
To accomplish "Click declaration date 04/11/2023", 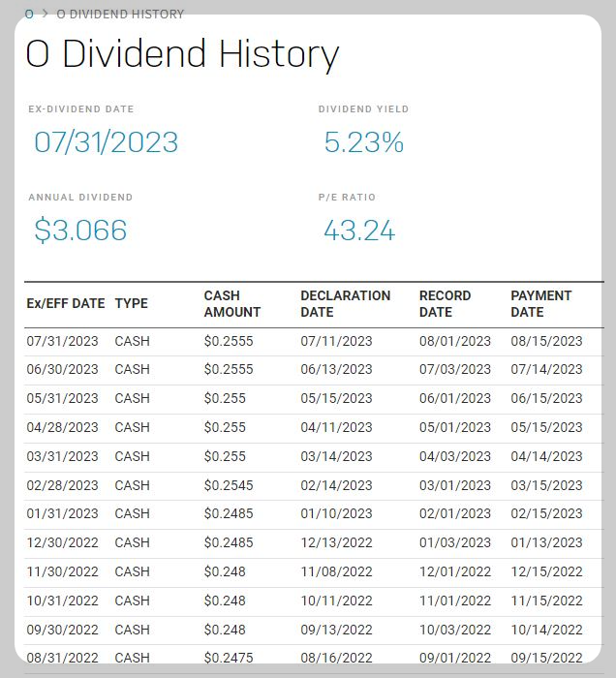I will point(337,427).
